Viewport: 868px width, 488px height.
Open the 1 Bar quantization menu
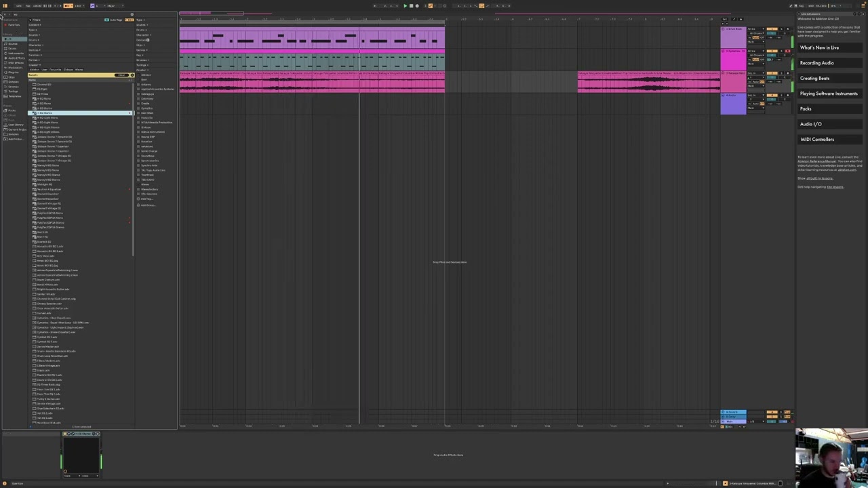click(79, 6)
